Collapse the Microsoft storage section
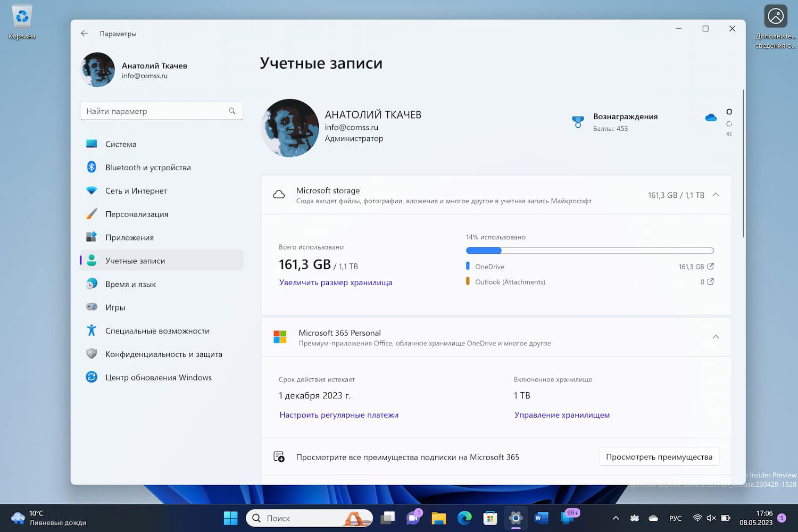This screenshot has width=798, height=532. pyautogui.click(x=716, y=195)
